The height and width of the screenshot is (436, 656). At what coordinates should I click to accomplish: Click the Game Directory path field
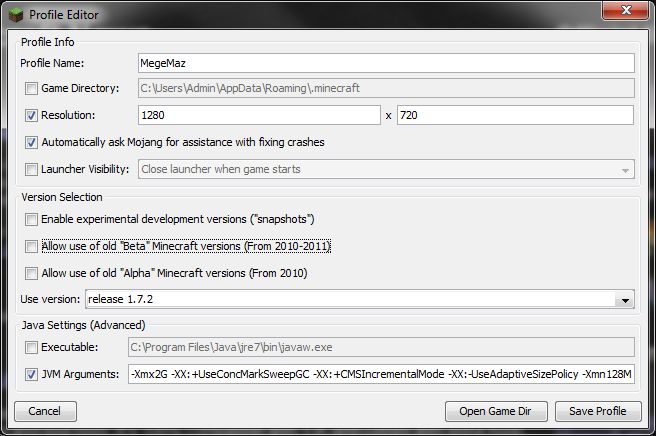(386, 88)
